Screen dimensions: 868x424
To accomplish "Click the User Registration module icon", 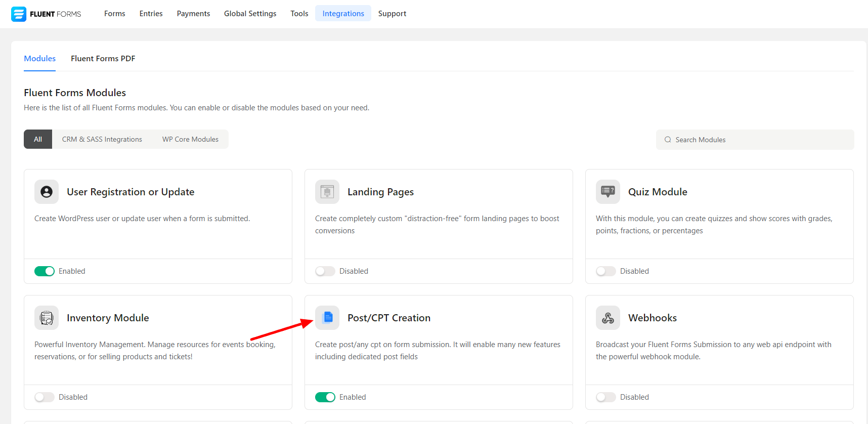I will [x=47, y=192].
